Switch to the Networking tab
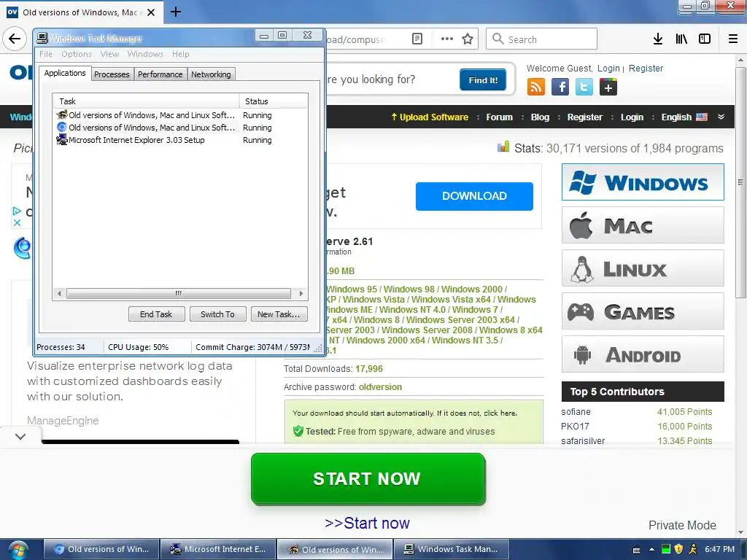Image resolution: width=747 pixels, height=560 pixels. coord(211,74)
